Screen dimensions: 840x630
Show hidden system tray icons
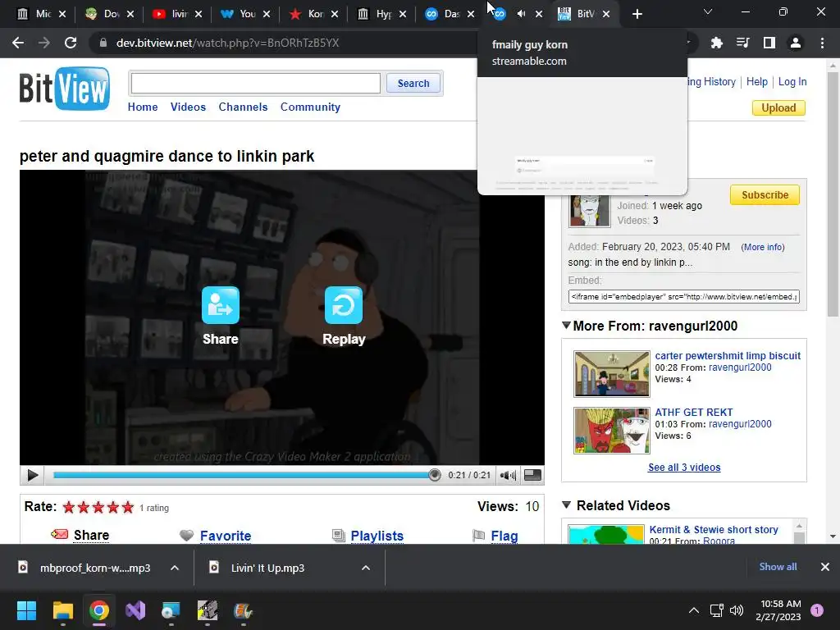click(694, 610)
